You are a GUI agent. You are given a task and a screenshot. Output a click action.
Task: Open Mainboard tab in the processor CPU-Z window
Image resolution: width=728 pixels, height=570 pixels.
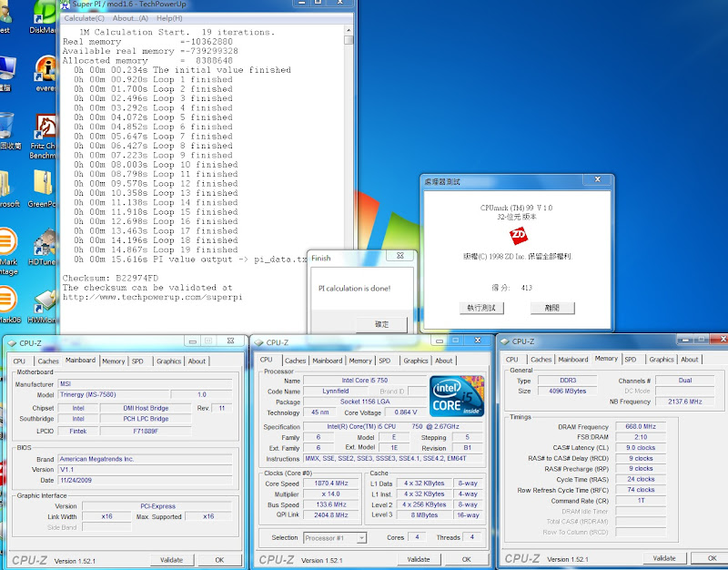click(x=328, y=361)
